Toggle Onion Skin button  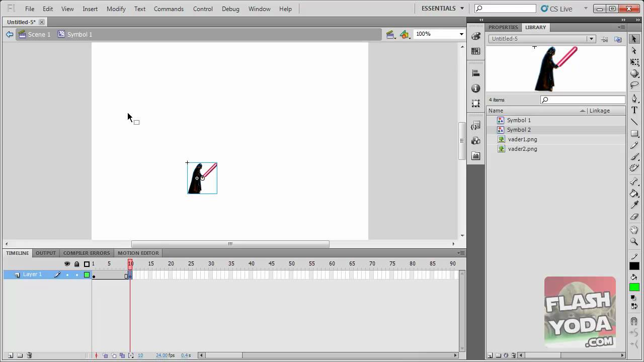coord(105,355)
